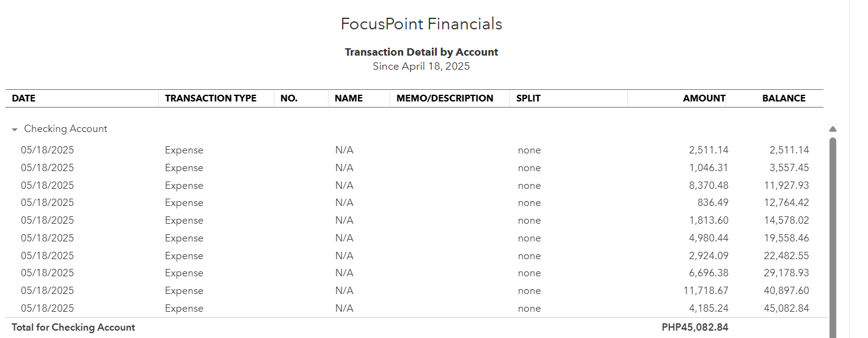Click the Checking Account group label
The width and height of the screenshot is (868, 338).
pyautogui.click(x=65, y=129)
